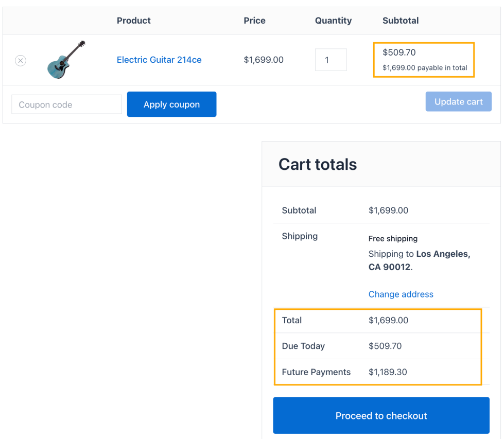Screen dimensions: 504x439
Task: Click the Free shipping option text
Action: click(x=393, y=238)
